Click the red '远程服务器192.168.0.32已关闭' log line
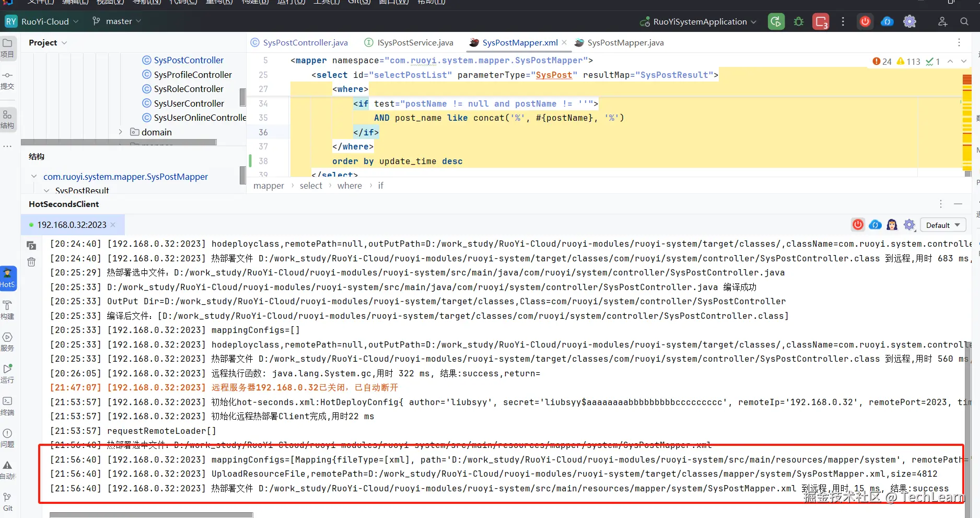The width and height of the screenshot is (980, 518). pyautogui.click(x=224, y=387)
